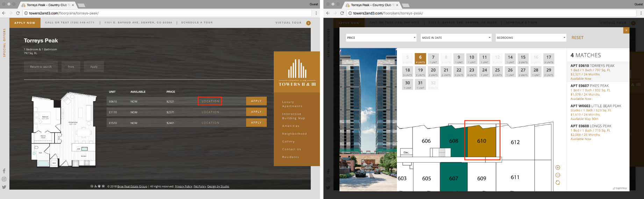
Task: Open the Twitter icon on the left page
Action: 4,187
